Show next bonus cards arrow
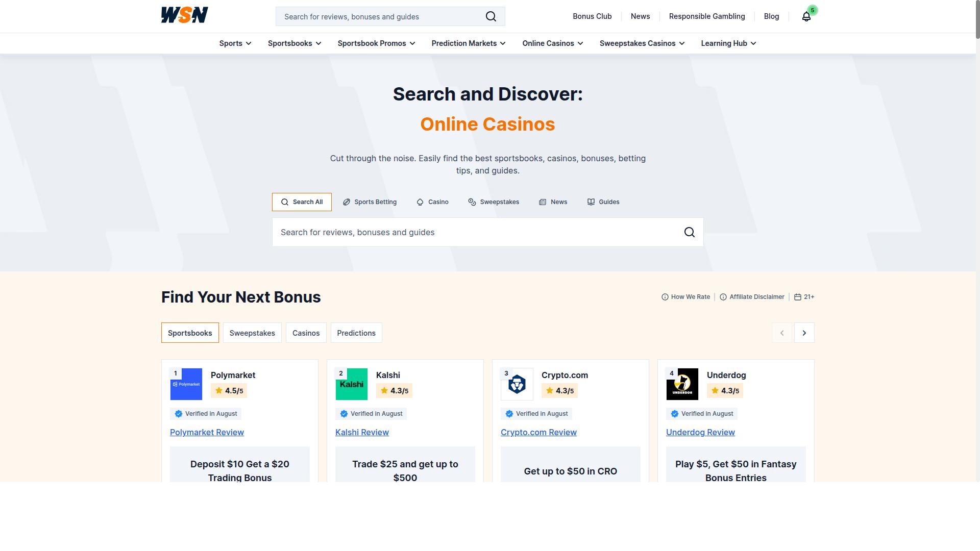The width and height of the screenshot is (980, 551). click(804, 333)
